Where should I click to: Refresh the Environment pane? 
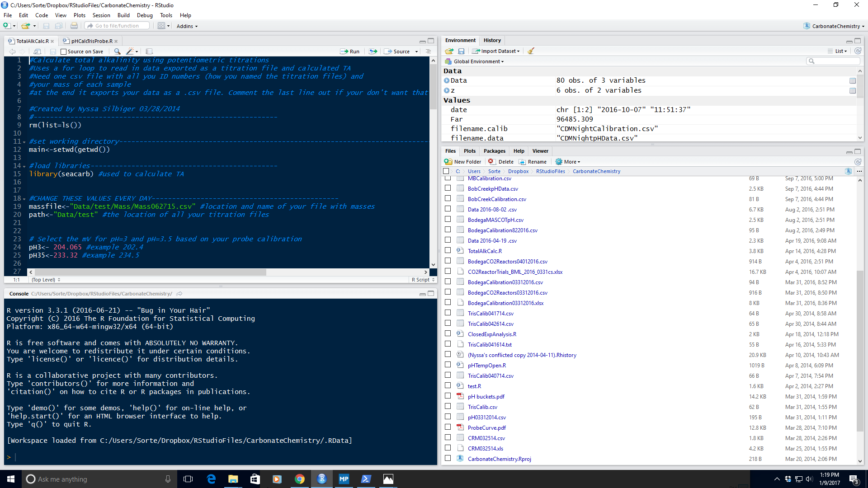858,51
